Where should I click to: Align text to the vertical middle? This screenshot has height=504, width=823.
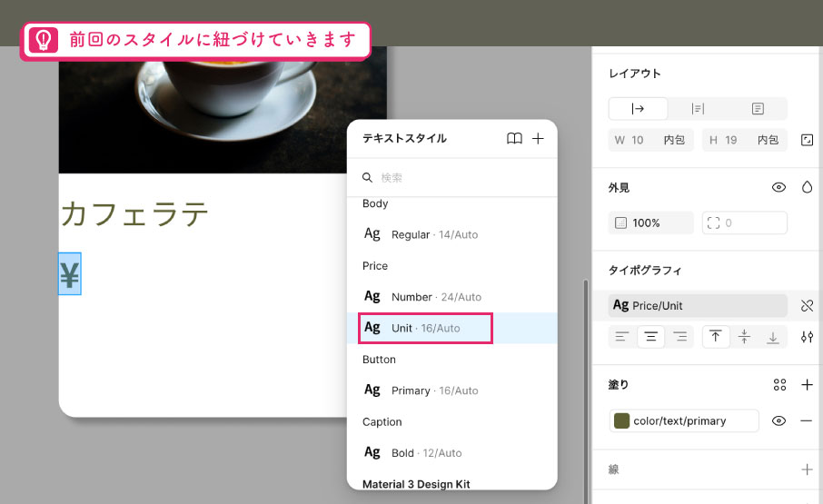click(744, 337)
